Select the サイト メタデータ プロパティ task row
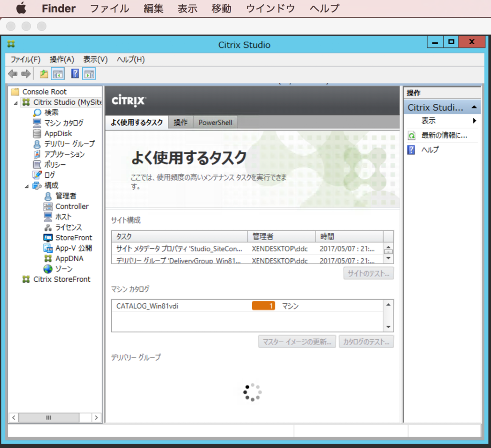This screenshot has height=448, width=491. (x=247, y=249)
